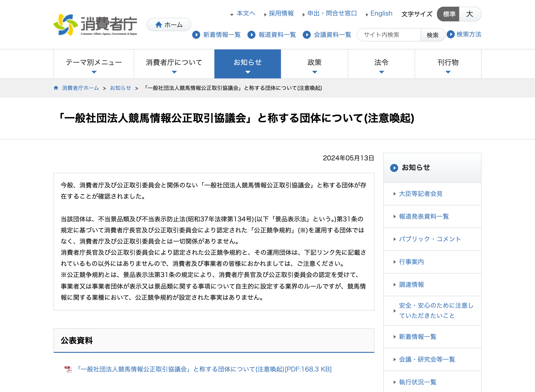Click the 文字サイズ label
Image resolution: width=535 pixels, height=392 pixels.
(417, 14)
